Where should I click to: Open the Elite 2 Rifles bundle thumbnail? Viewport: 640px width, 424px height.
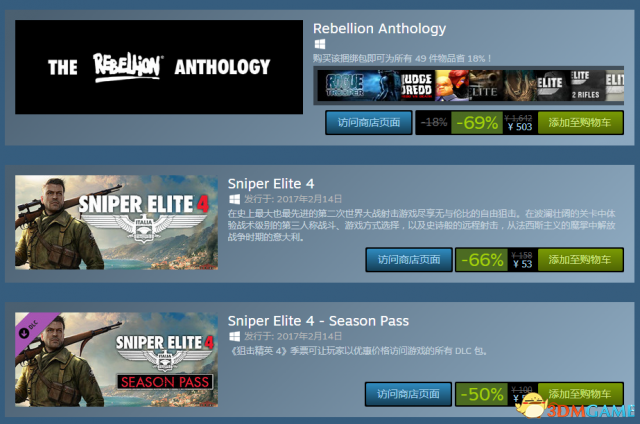click(587, 86)
